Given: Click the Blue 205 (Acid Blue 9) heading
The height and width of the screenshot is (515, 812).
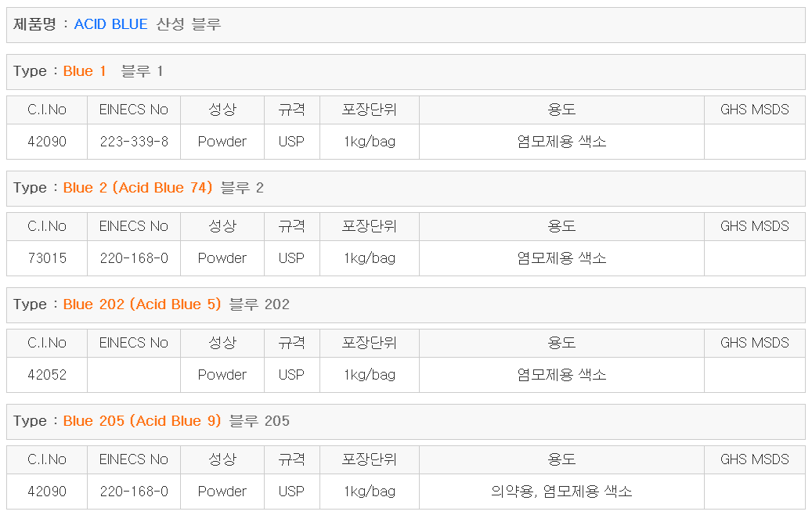Looking at the screenshot, I should point(142,421).
